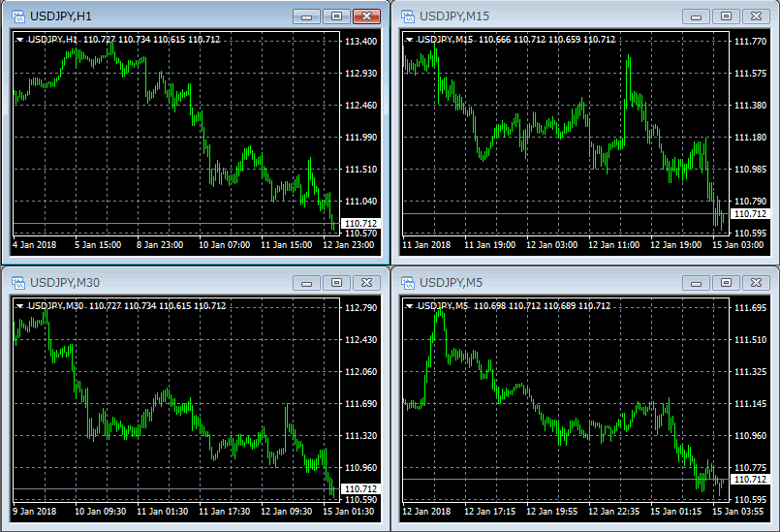Viewport: 780px width, 532px height.
Task: Expand the M5 chart symbol dropdown triangle
Action: [410, 305]
